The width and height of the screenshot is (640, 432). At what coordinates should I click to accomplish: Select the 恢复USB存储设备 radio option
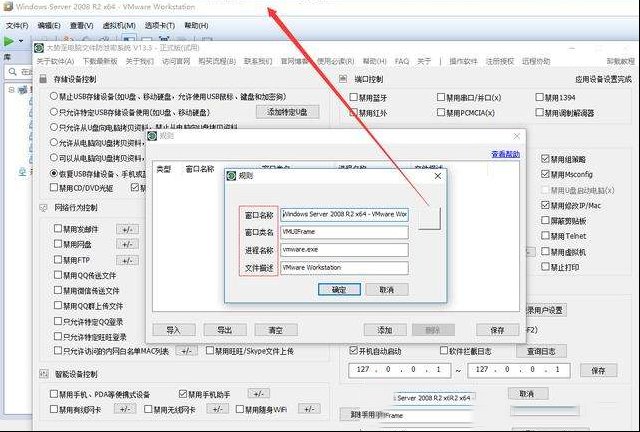point(53,173)
